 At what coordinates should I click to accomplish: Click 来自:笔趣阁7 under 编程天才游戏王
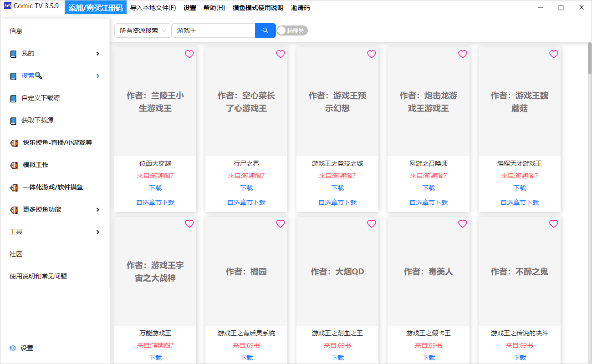click(520, 176)
